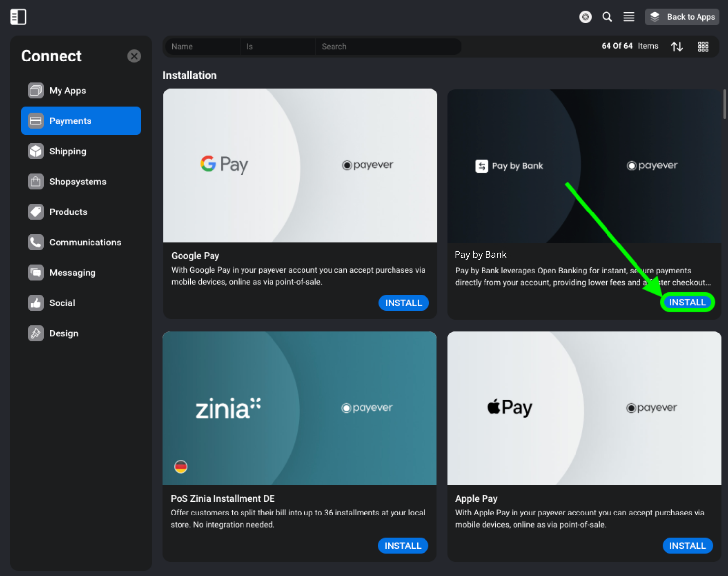728x576 pixels.
Task: Click the PoS Zinia Installment DE title
Action: tap(223, 499)
